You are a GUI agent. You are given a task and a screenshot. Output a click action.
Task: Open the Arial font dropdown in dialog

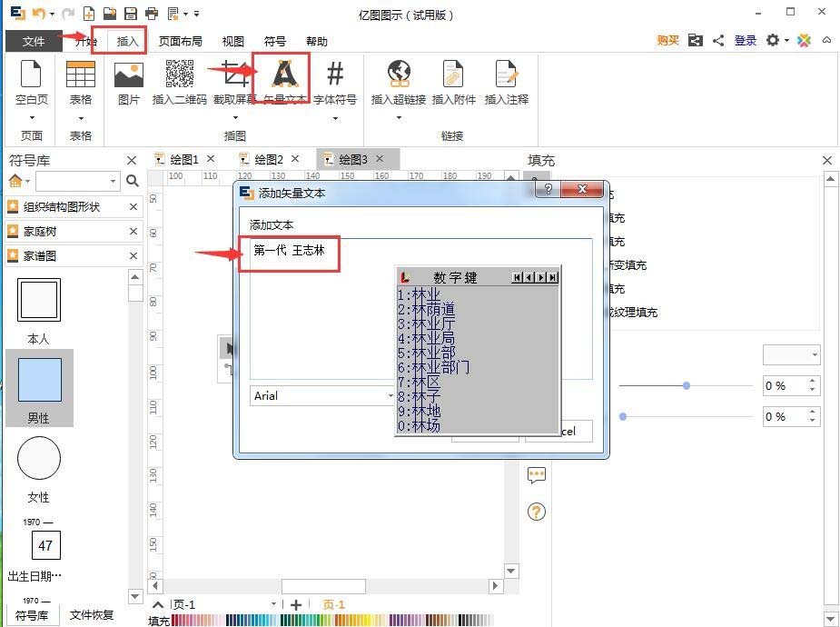(x=390, y=395)
